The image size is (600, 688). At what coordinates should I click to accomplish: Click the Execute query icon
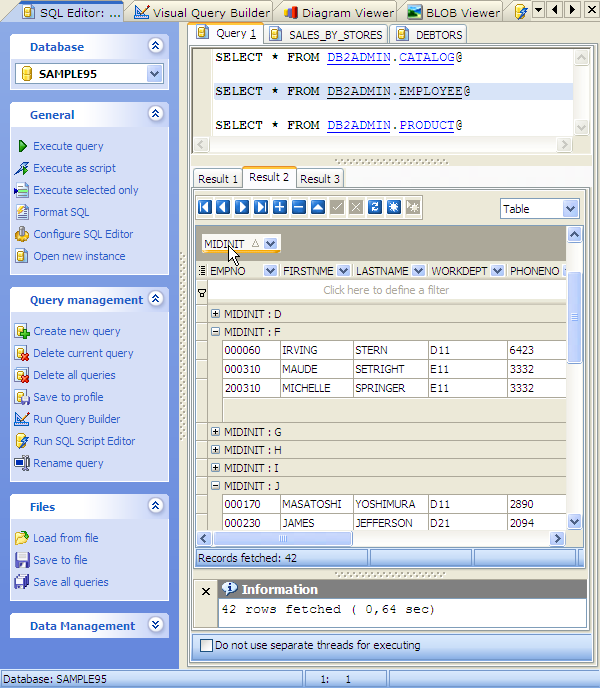[22, 146]
